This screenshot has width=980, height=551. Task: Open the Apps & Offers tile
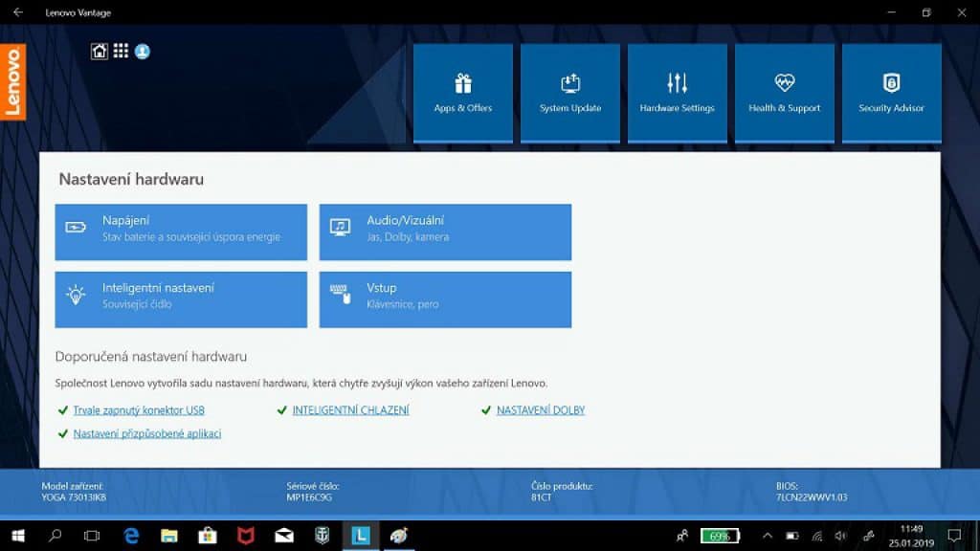click(463, 93)
